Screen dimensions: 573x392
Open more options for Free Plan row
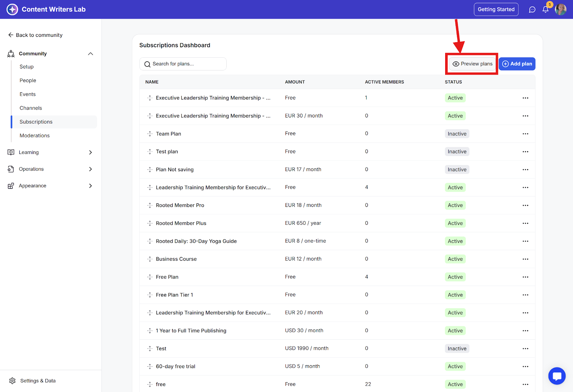click(x=525, y=277)
